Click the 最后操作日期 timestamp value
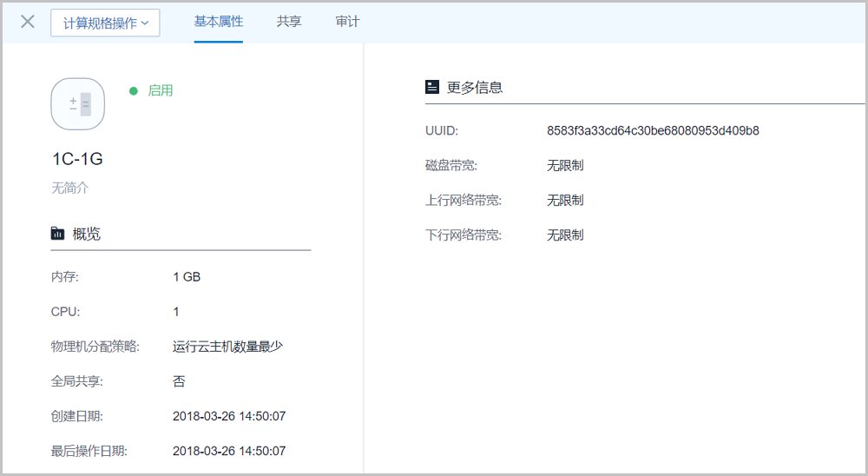This screenshot has height=476, width=868. click(x=229, y=451)
